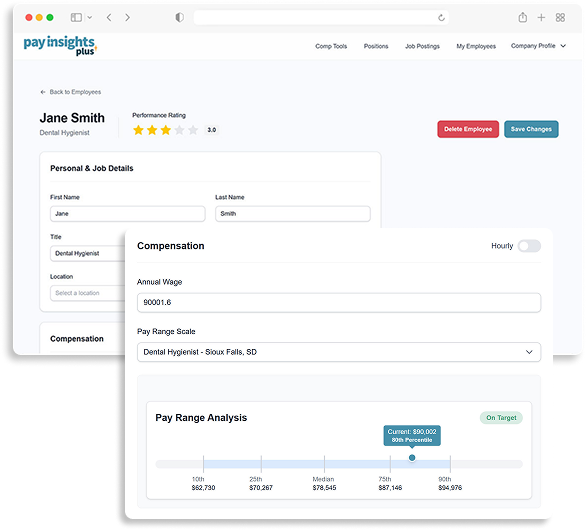Viewport: 586px width, 530px height.
Task: Open the sidebar options chevron
Action: pos(90,18)
